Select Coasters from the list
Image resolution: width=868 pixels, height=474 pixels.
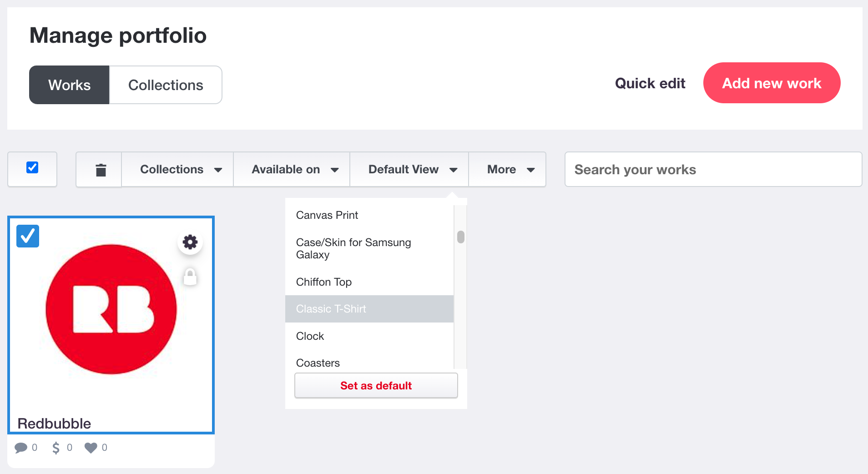click(369, 363)
